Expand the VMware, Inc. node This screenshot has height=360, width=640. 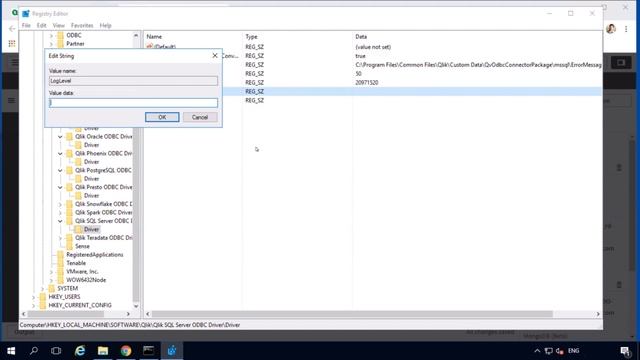click(x=51, y=271)
